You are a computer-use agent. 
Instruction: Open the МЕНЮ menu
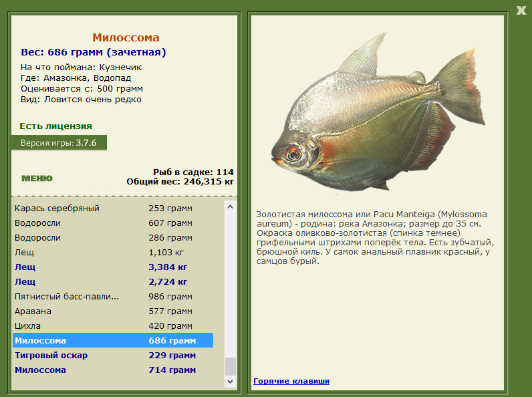[x=37, y=178]
